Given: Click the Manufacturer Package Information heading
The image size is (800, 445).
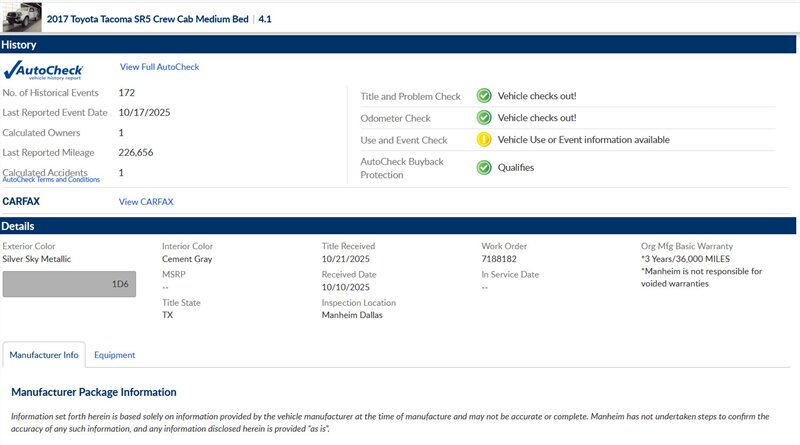Looking at the screenshot, I should (94, 392).
